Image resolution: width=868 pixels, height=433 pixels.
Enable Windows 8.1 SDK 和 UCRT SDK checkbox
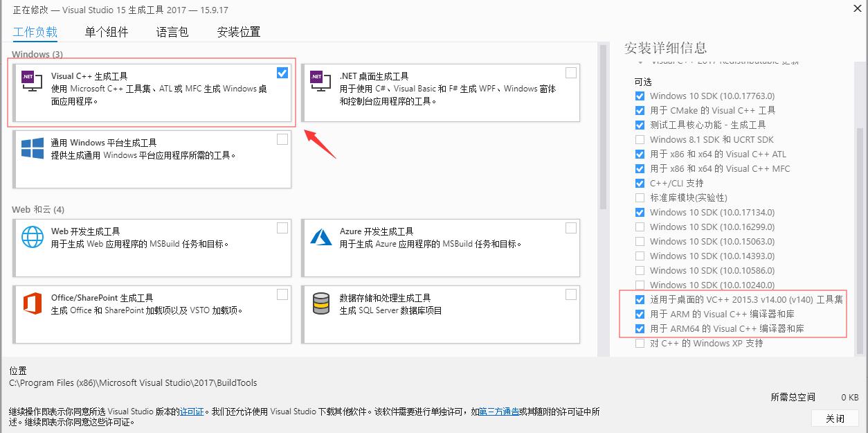tap(640, 140)
